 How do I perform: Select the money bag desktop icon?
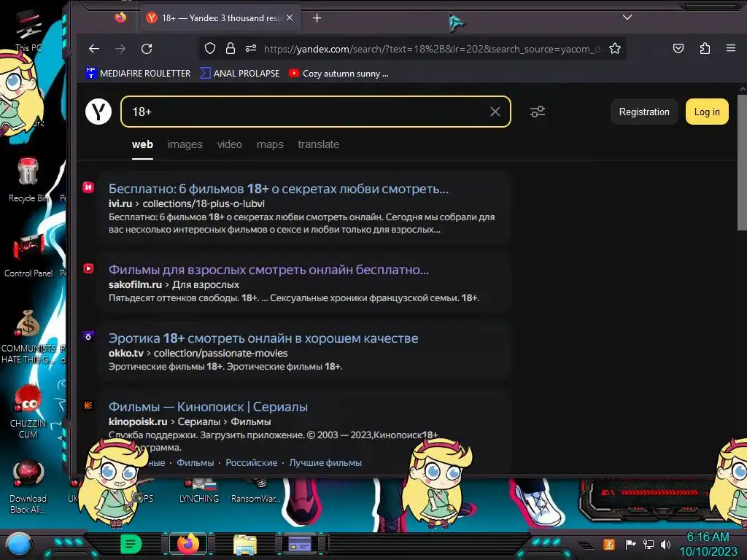[x=28, y=337]
